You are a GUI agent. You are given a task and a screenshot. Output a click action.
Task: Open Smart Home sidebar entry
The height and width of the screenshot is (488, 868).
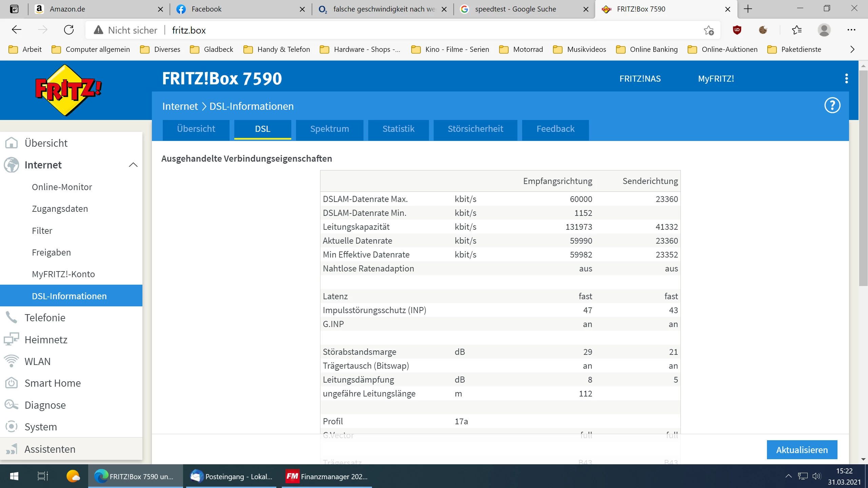(x=53, y=383)
